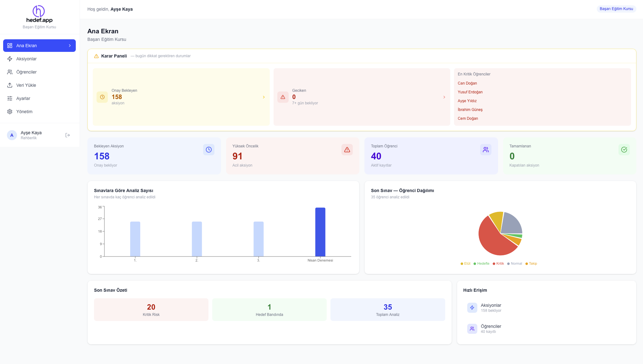This screenshot has width=643, height=364.
Task: Open Geciken details via chevron arrow
Action: click(x=444, y=97)
